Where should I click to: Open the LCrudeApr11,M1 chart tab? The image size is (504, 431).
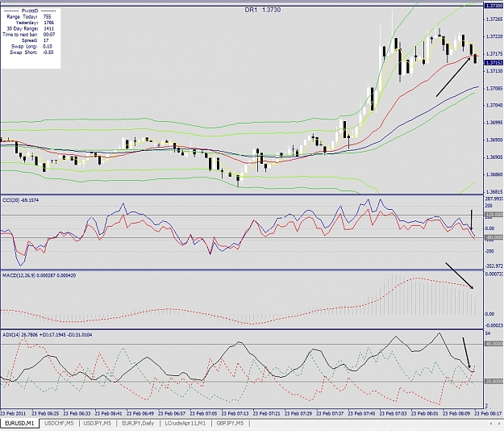(185, 423)
